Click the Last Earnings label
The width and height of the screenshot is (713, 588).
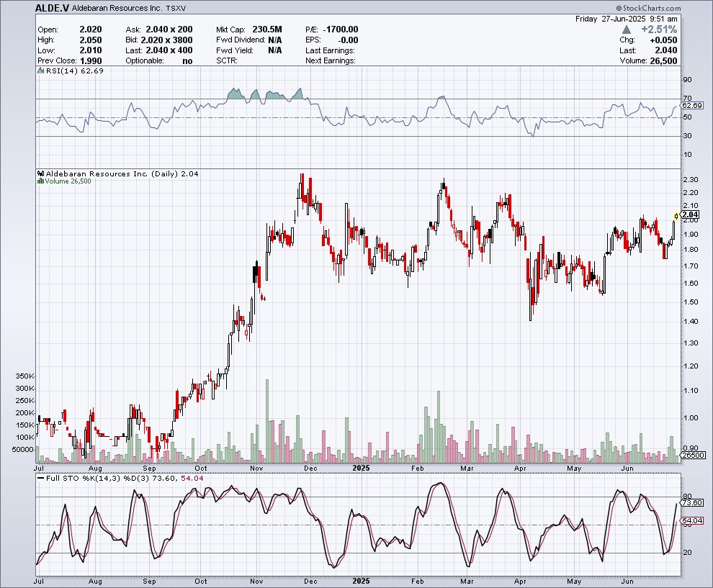[330, 50]
